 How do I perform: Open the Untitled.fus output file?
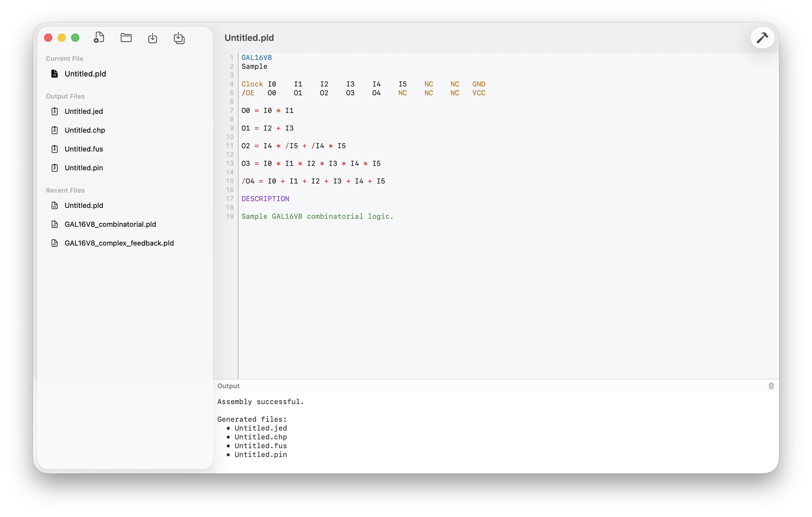84,149
